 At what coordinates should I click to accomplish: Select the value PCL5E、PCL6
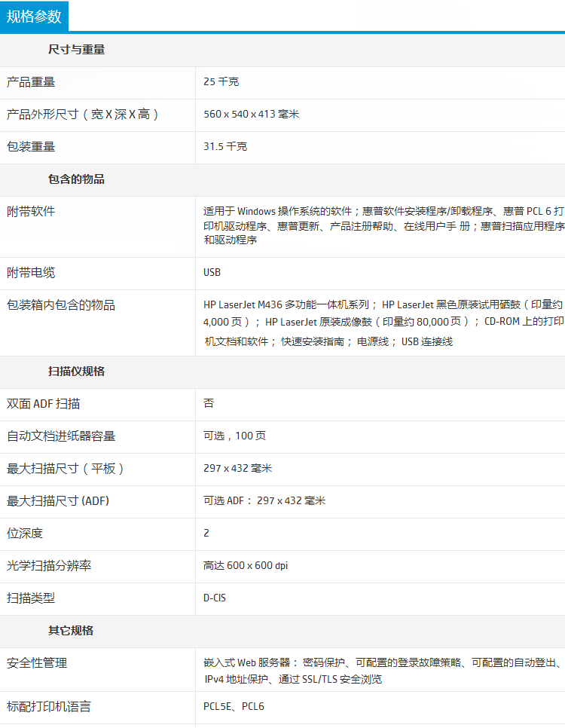[234, 707]
